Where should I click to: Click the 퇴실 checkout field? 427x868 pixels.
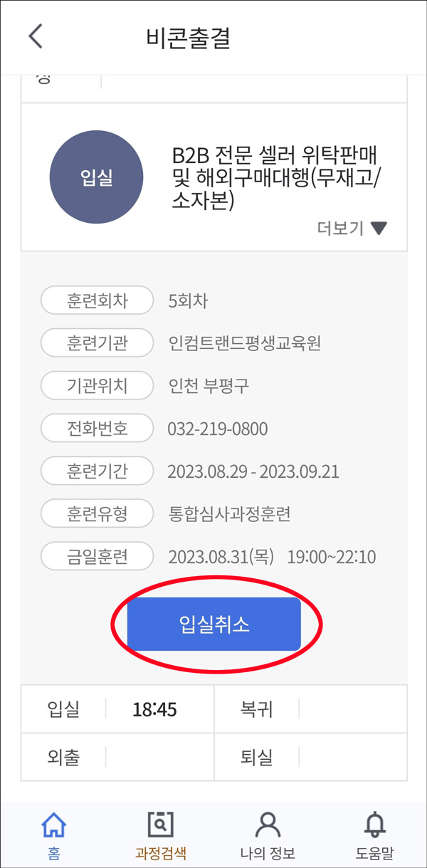306,756
